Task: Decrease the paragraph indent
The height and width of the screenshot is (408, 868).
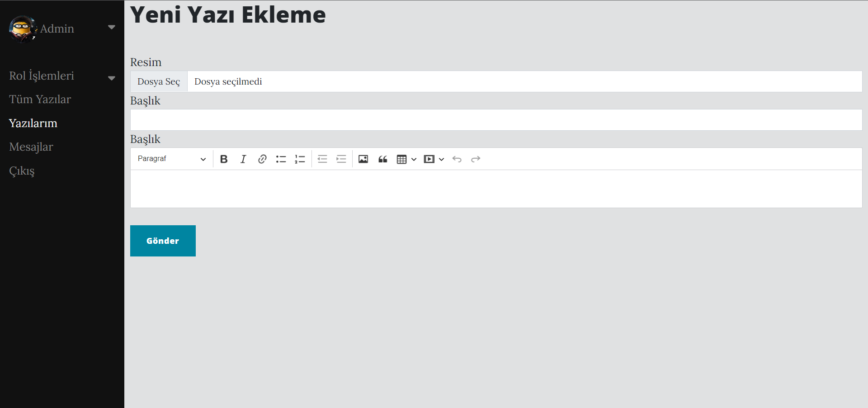Action: coord(322,159)
